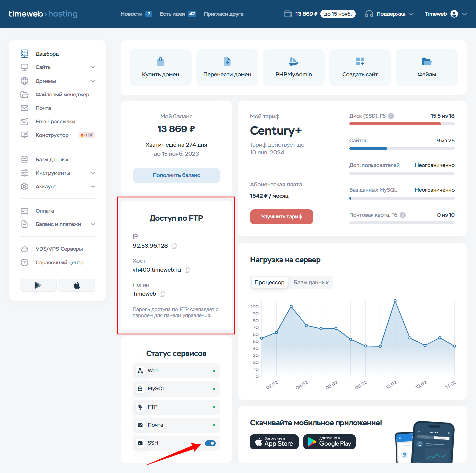Copy the FTP login Timeweb
The width and height of the screenshot is (476, 473).
click(x=163, y=294)
